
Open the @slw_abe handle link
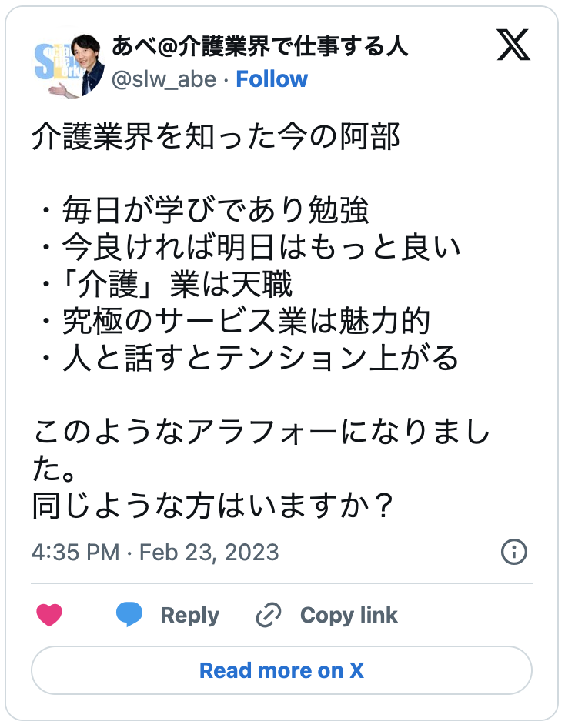tap(164, 79)
